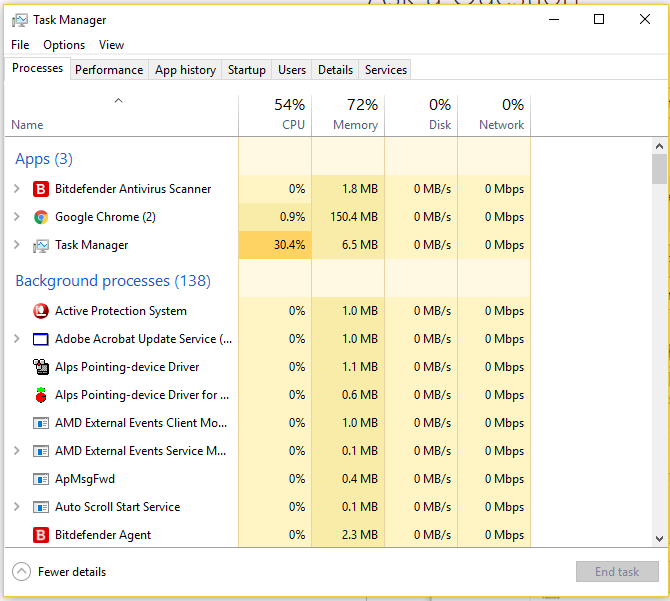Click the AMD External Events Service icon
670x601 pixels.
[41, 451]
